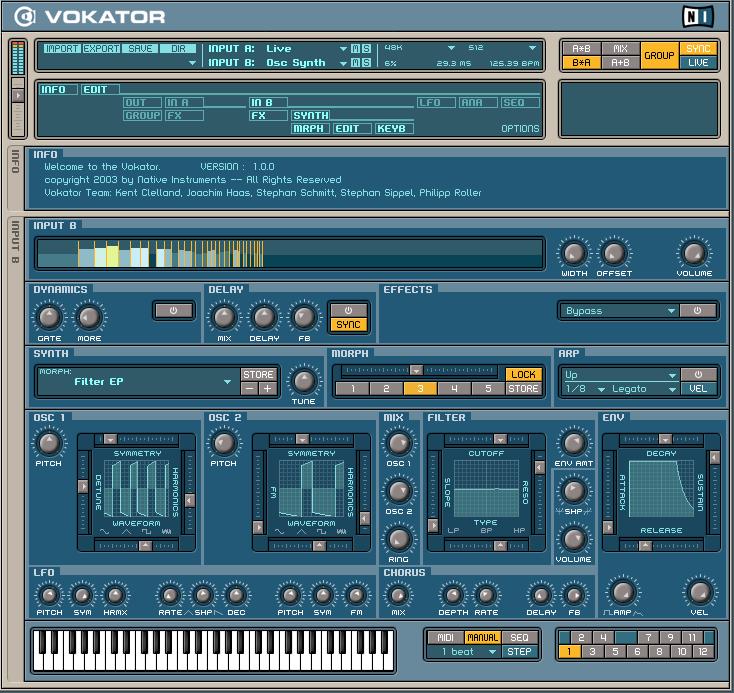734x693 pixels.
Task: Click the Offset knob in Input B
Action: tap(614, 253)
